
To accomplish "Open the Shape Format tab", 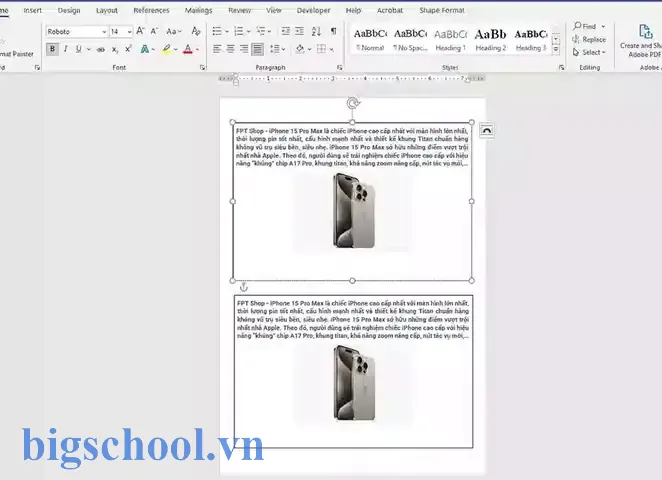I will coord(442,10).
